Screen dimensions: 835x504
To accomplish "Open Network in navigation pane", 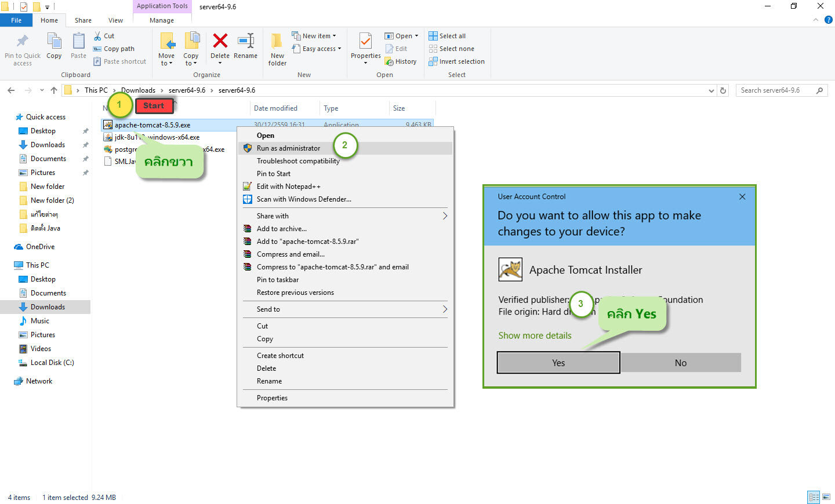I will [x=39, y=381].
